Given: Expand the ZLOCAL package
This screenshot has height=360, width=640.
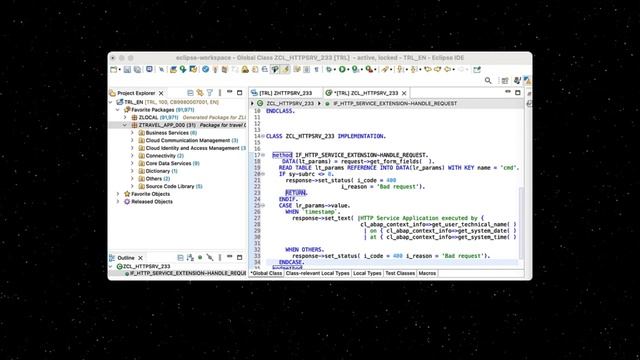Looking at the screenshot, I should pos(125,117).
